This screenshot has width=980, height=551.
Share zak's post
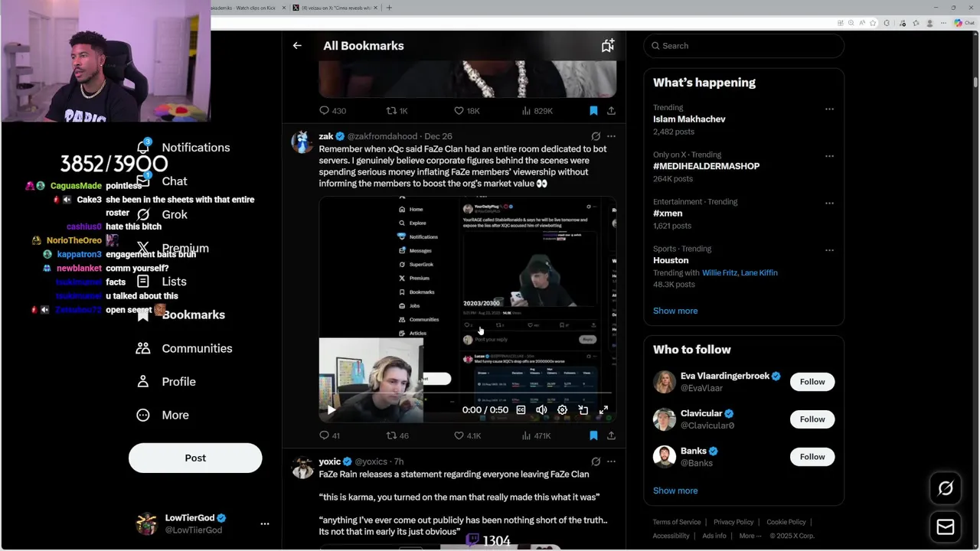click(x=611, y=435)
